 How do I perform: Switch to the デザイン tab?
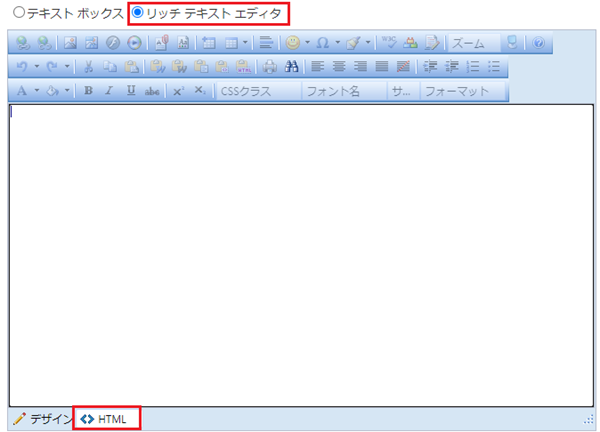click(42, 419)
